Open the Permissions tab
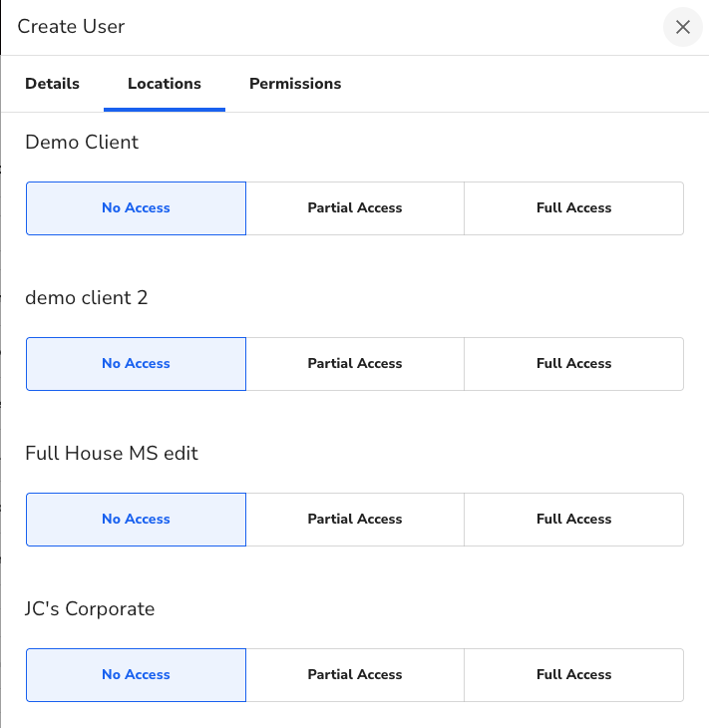709x728 pixels. click(x=295, y=84)
